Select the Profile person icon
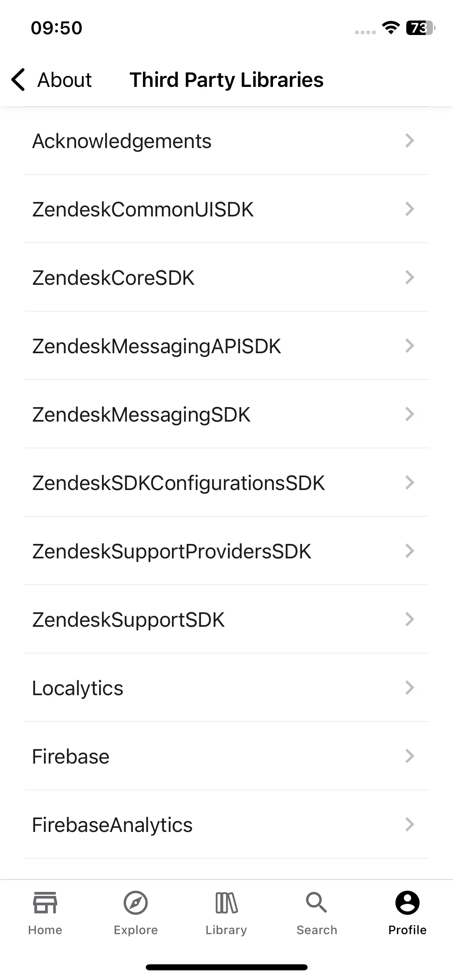 coord(407,902)
